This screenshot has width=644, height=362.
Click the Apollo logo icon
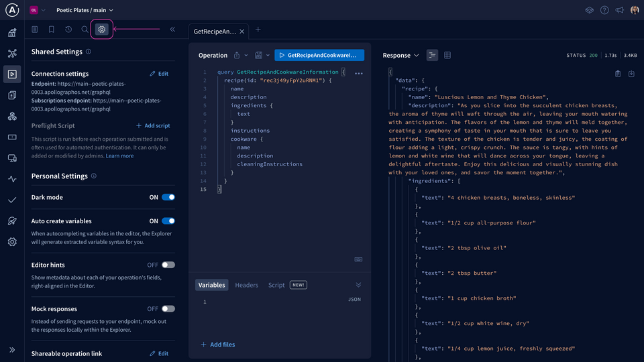[x=12, y=10]
